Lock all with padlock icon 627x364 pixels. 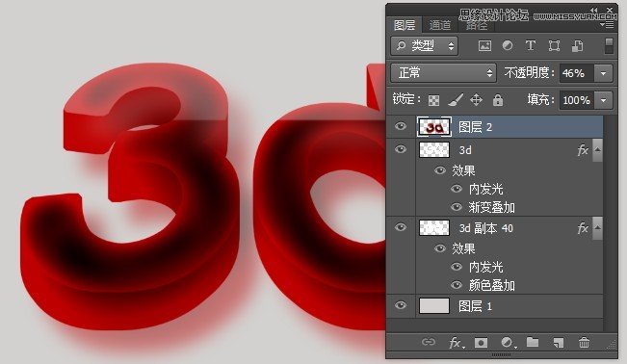tap(498, 99)
